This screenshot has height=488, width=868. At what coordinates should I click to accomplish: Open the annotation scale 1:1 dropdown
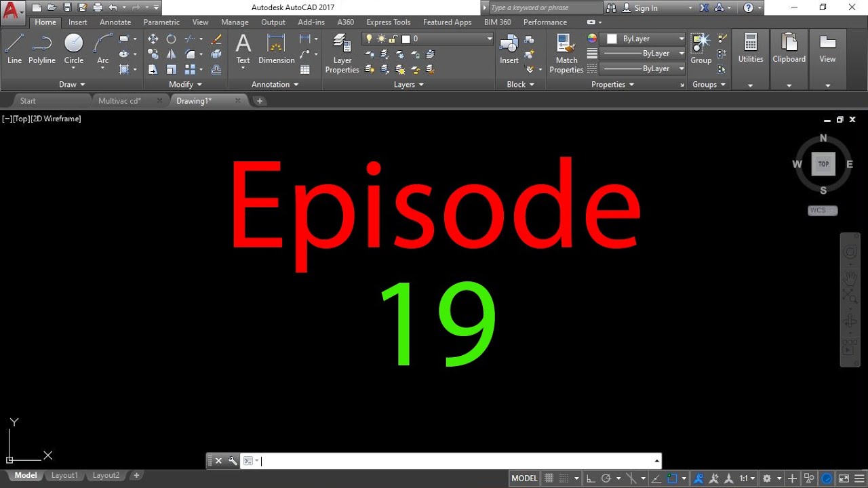pyautogui.click(x=747, y=479)
